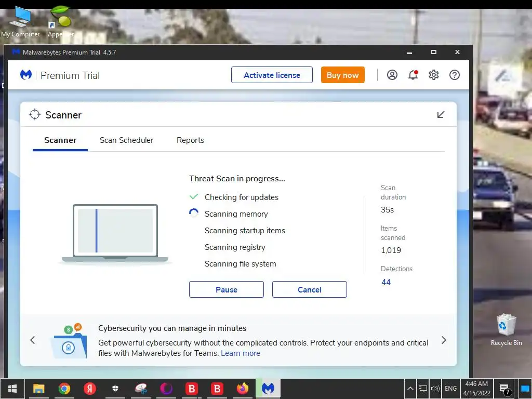The width and height of the screenshot is (532, 399).
Task: Click the ENG language indicator
Action: tap(450, 389)
